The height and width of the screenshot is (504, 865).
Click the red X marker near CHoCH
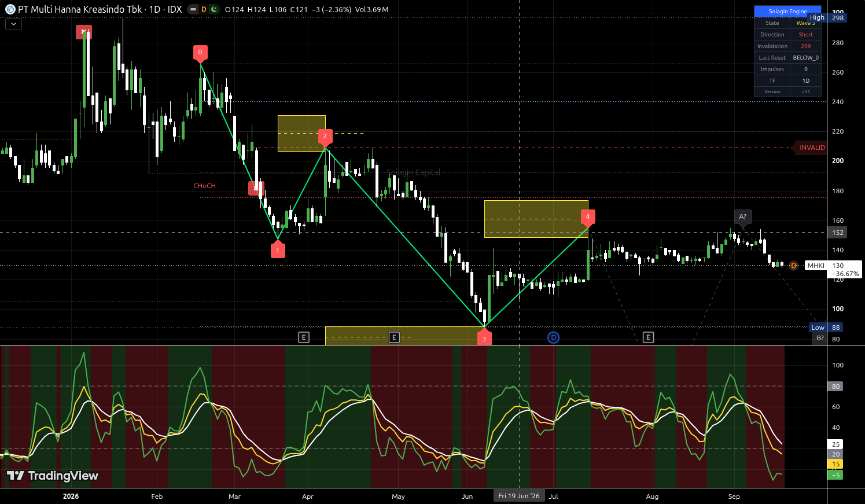coord(256,188)
